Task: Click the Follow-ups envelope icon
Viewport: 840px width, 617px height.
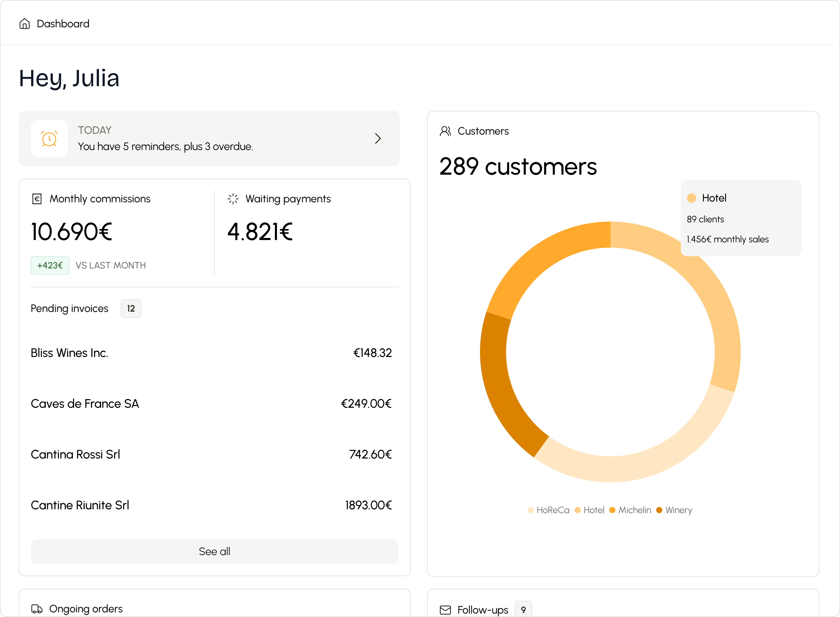Action: point(445,610)
